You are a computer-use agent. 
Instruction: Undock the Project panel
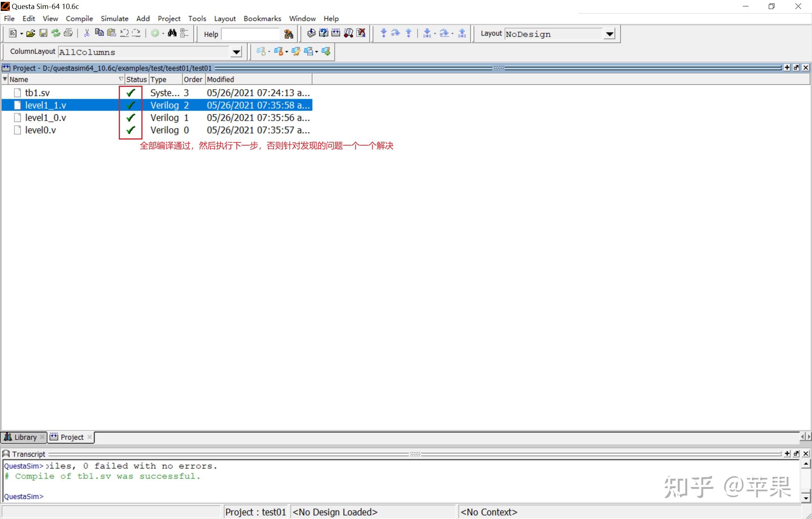pyautogui.click(x=796, y=68)
